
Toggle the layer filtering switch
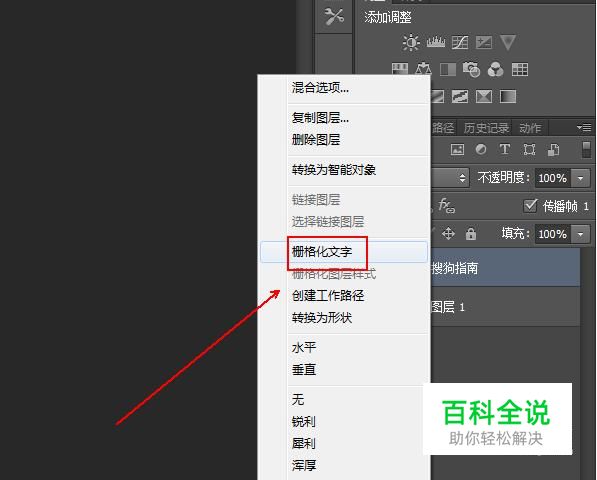pos(587,149)
